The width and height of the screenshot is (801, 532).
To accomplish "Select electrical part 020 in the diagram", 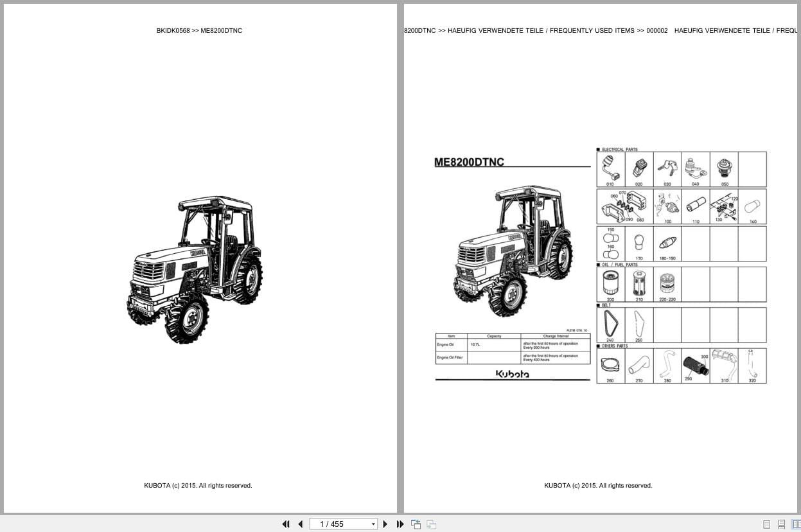I will click(639, 170).
